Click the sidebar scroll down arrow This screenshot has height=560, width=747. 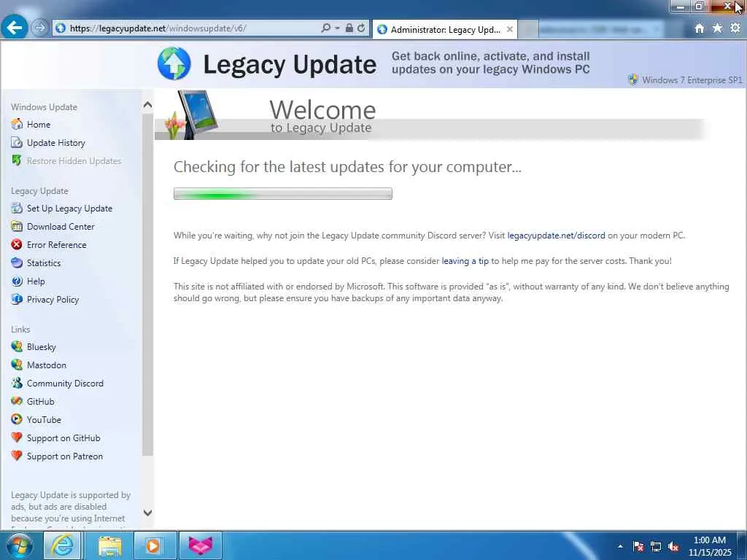click(x=147, y=513)
